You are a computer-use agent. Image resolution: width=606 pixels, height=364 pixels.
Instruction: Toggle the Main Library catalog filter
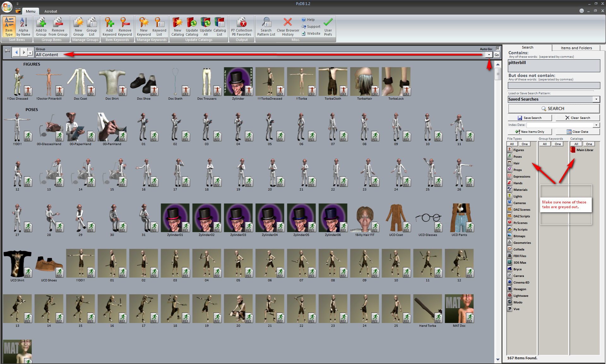(585, 150)
